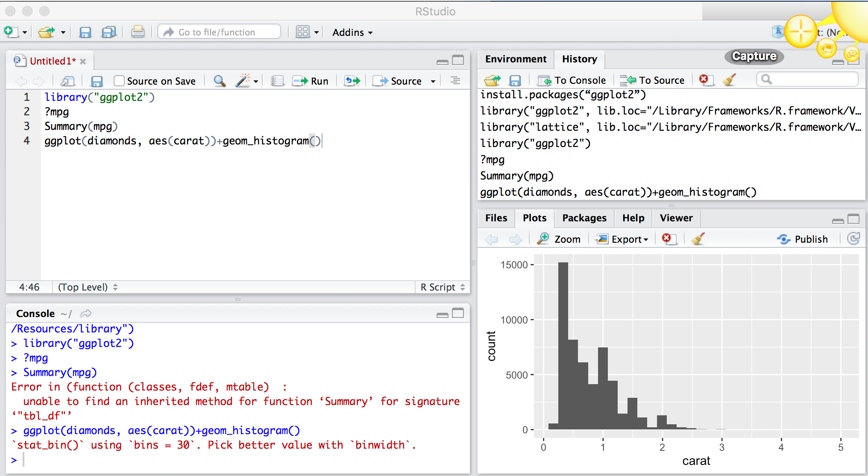868x476 pixels.
Task: Click the code tools magic wand icon
Action: click(x=243, y=81)
